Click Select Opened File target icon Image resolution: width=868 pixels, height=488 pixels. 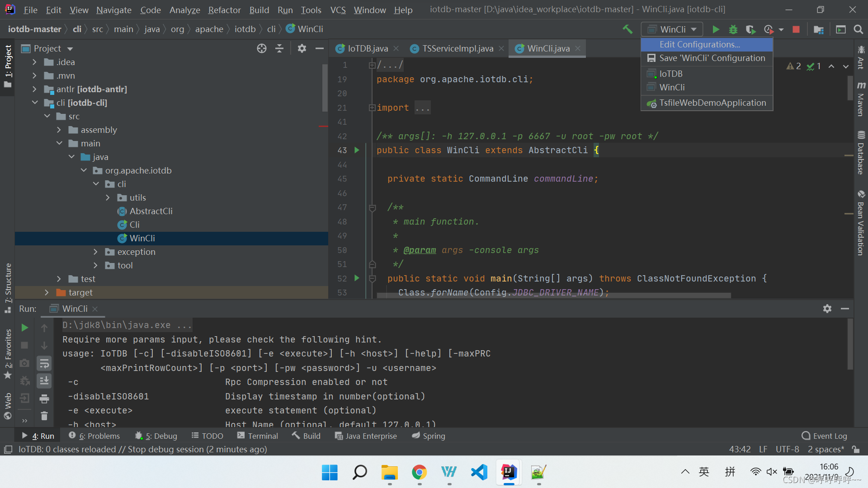262,48
